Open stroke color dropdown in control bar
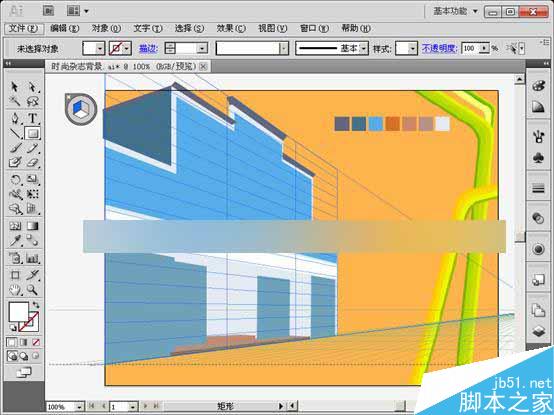Viewport: 554px width, 415px height. point(127,48)
